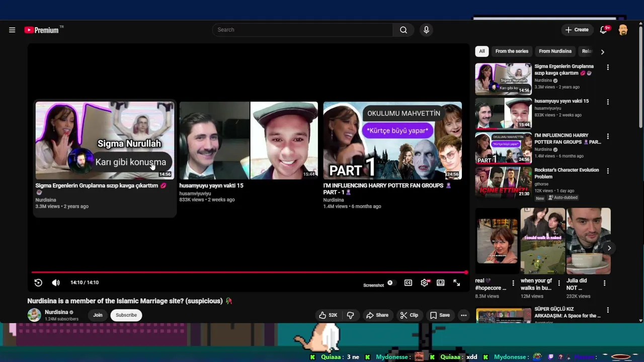This screenshot has width=644, height=362.
Task: Play endscreen Harry Potter PART 1 thumbnail
Action: pos(392,140)
